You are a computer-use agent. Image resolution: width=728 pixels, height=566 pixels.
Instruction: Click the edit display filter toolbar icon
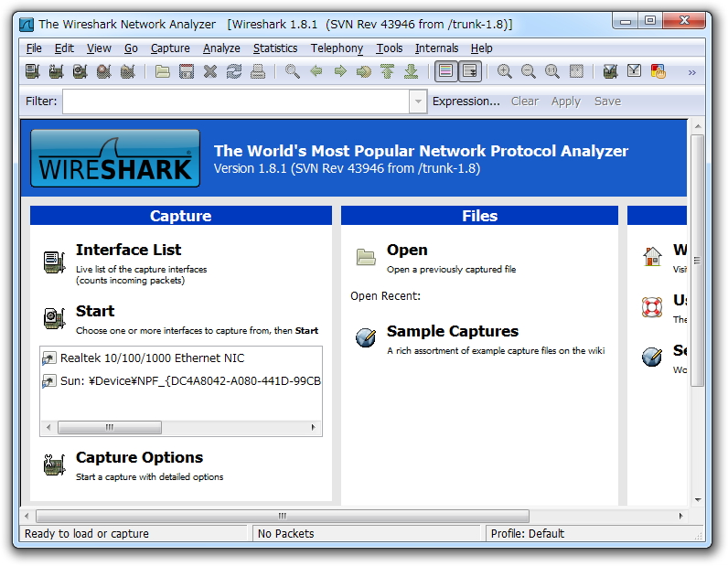(634, 70)
